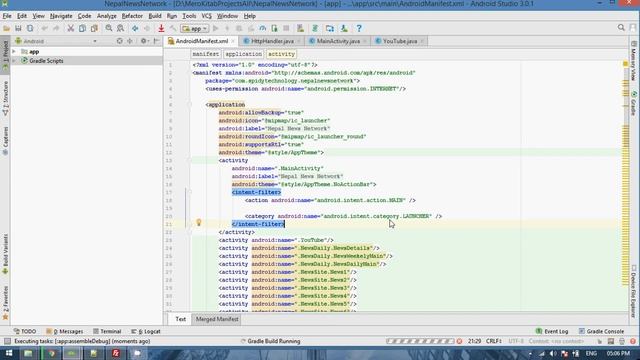The image size is (640, 360).
Task: Click the Attach debugger to process icon
Action: pyautogui.click(x=274, y=28)
